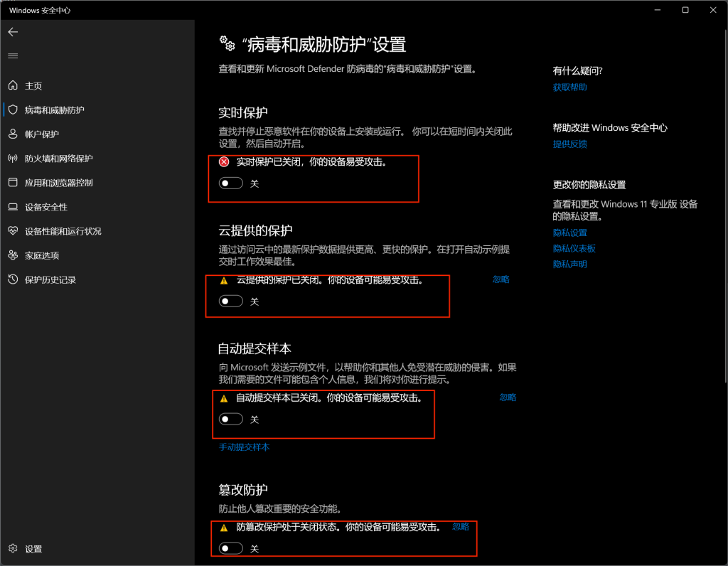Click 忽略 beside the 云提供的保护 warning
Image resolution: width=728 pixels, height=566 pixels.
point(501,279)
